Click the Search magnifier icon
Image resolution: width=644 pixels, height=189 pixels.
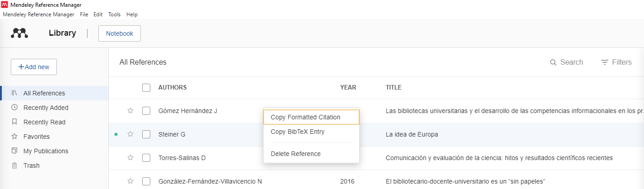tap(553, 62)
